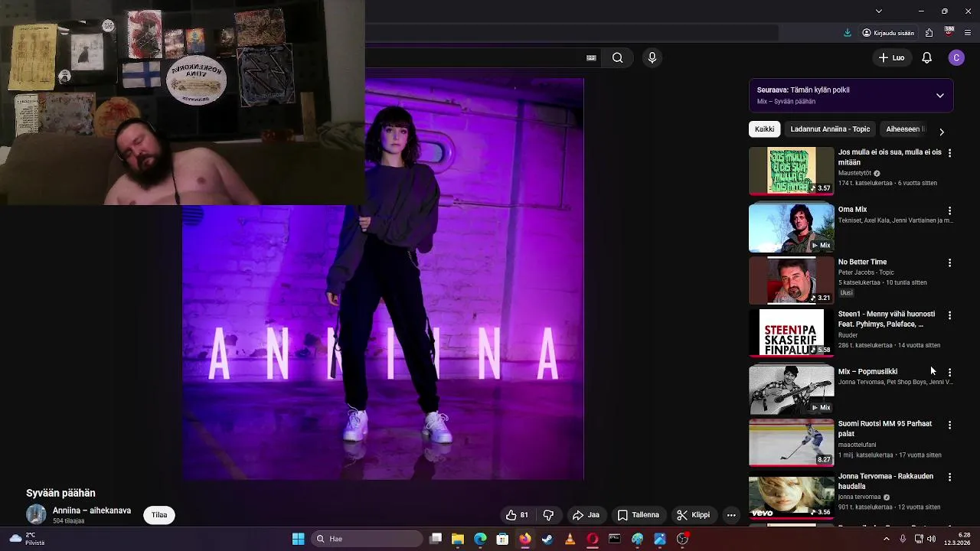Open options menu for Oma Mix
The height and width of the screenshot is (551, 980).
(949, 210)
